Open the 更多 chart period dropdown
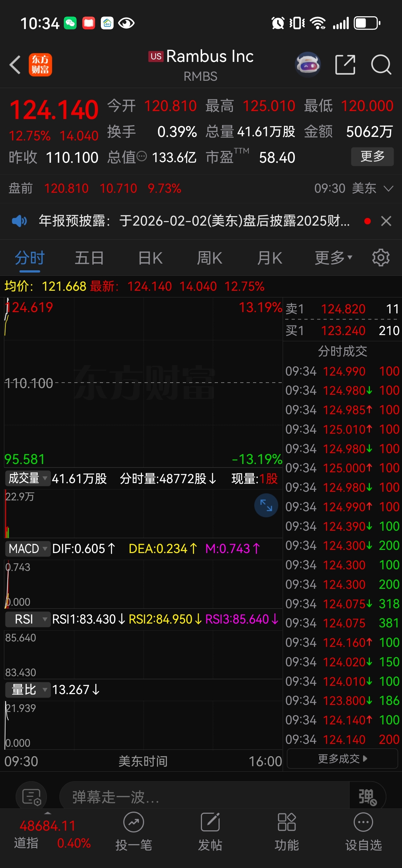 (x=333, y=258)
